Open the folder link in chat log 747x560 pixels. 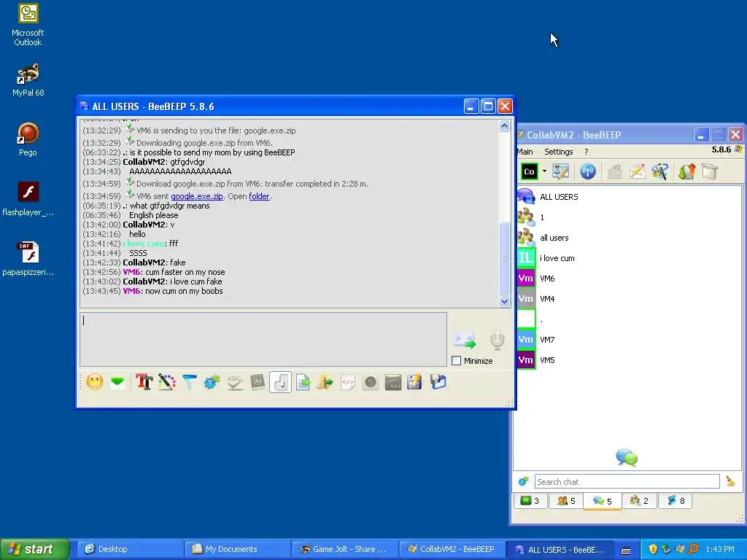coord(259,196)
